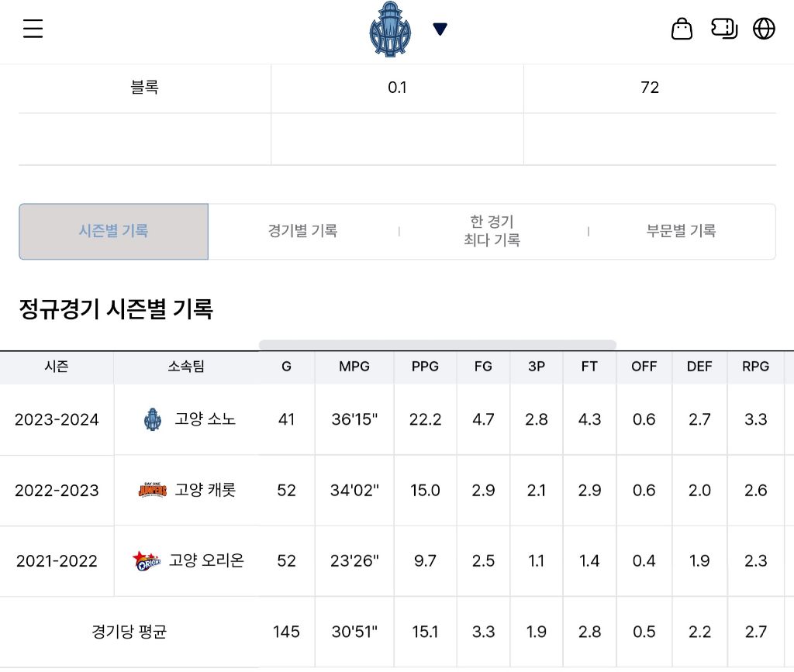The width and height of the screenshot is (794, 672).
Task: Switch to the 부문별 기록 tab
Action: tap(681, 231)
